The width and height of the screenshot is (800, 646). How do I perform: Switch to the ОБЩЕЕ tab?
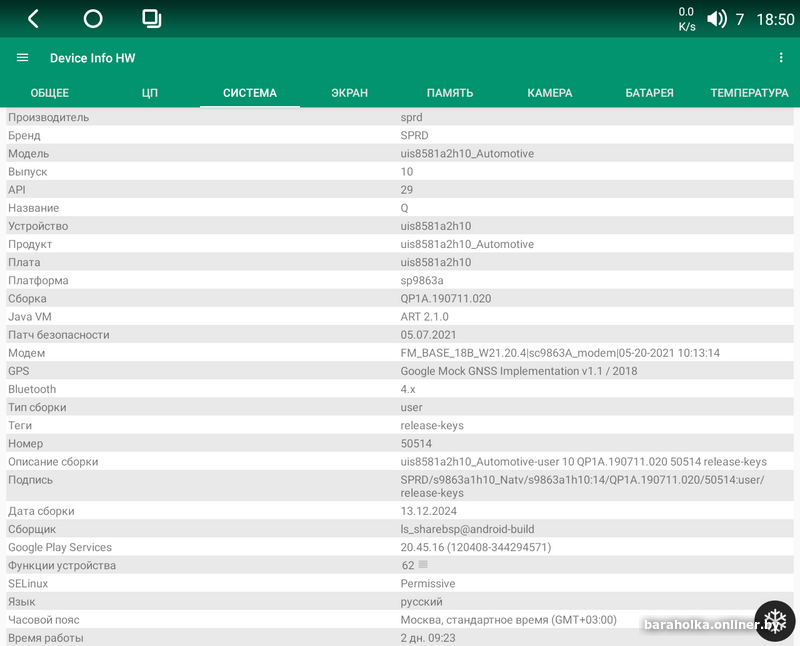pos(50,93)
